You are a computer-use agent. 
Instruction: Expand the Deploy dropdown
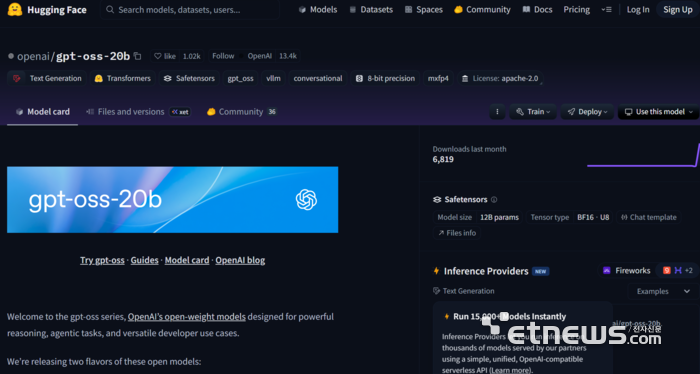coord(588,112)
